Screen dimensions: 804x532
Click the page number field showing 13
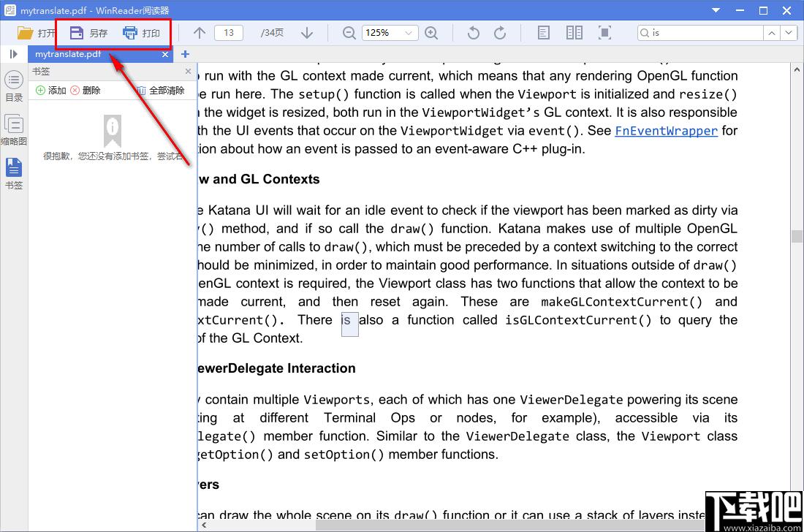coord(229,33)
